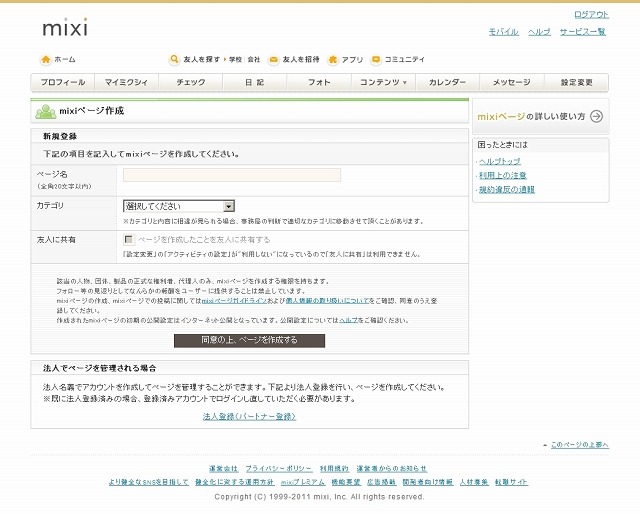Open mixiページの詳しい使い方 banner
The width and height of the screenshot is (640, 514).
[540, 116]
